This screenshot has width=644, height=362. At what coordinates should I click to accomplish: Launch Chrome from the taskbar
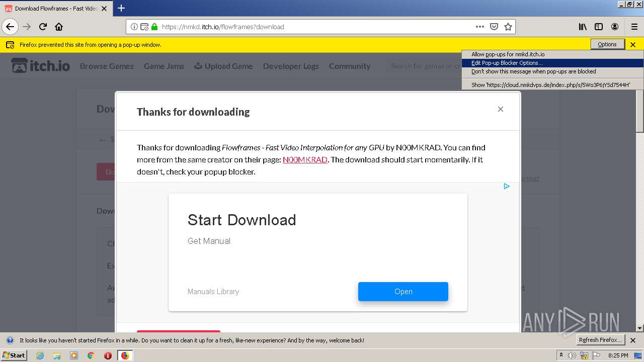coord(91,355)
